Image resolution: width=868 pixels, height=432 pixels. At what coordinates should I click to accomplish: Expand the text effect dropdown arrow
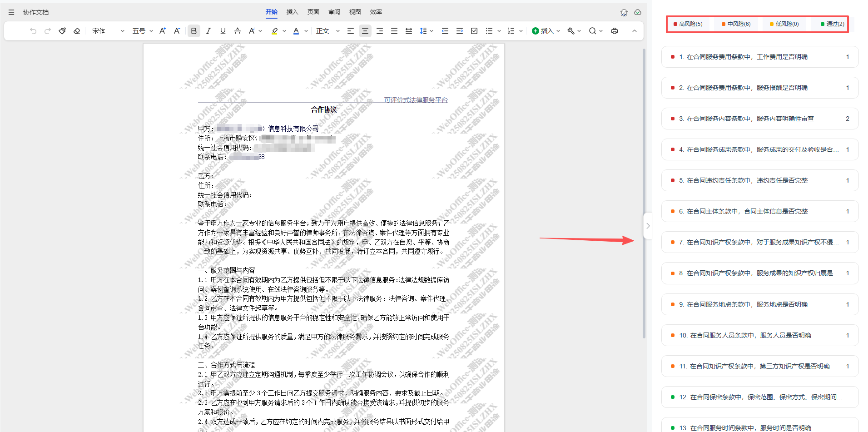(x=260, y=31)
